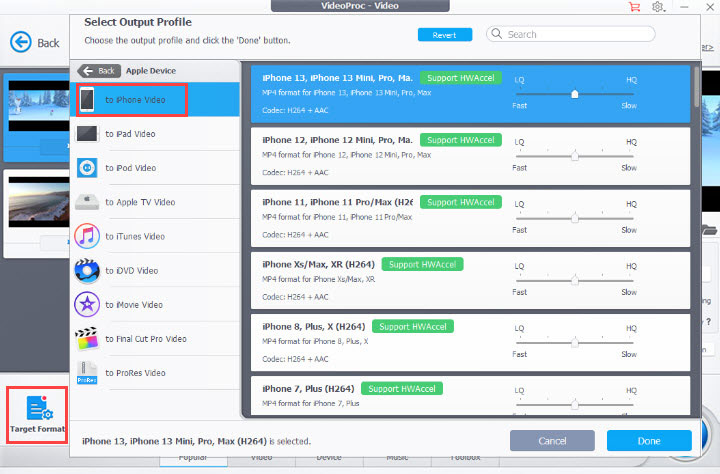The image size is (720, 474).
Task: Click Support HWAccel badge for iPhone 13
Action: [461, 78]
